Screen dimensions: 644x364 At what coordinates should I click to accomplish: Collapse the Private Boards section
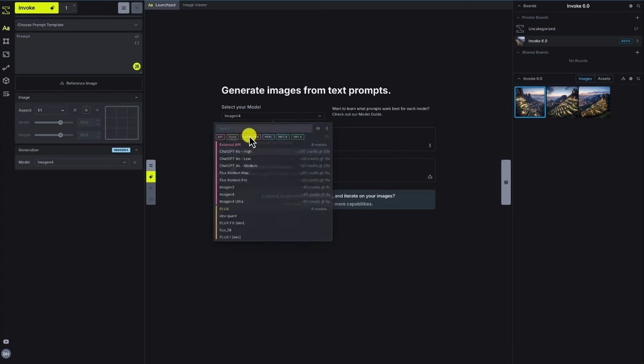point(519,18)
